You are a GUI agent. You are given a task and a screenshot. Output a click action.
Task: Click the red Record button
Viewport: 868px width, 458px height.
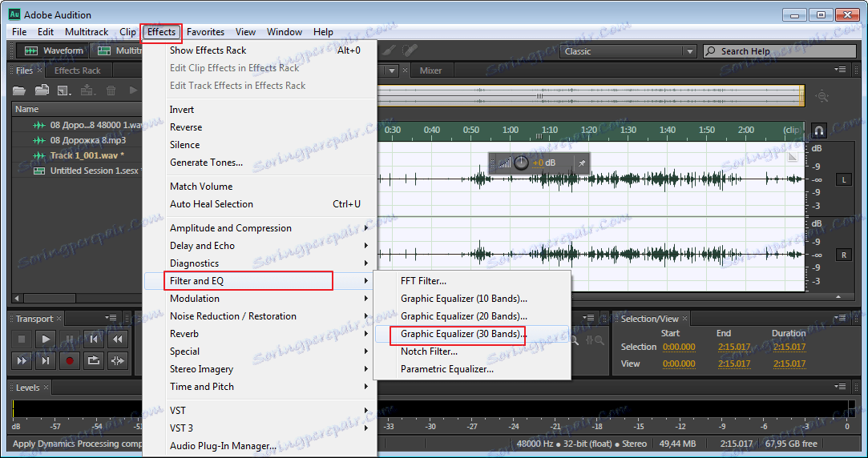point(70,360)
